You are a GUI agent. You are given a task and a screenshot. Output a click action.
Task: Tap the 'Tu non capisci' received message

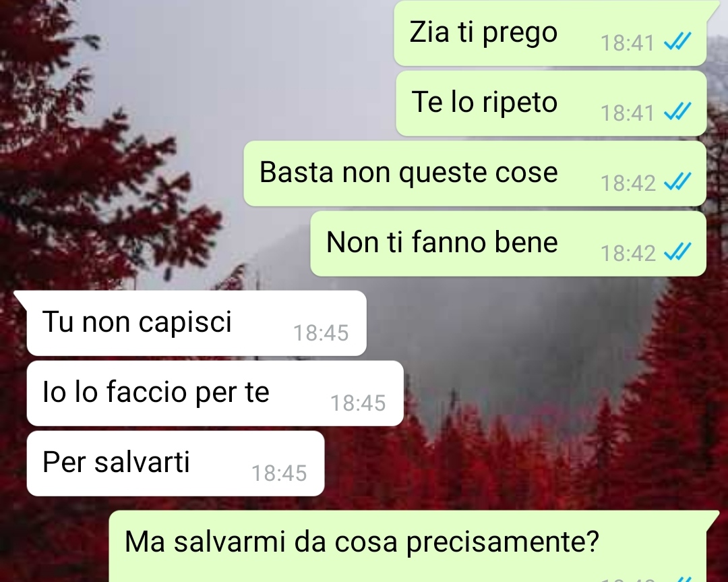tap(196, 323)
